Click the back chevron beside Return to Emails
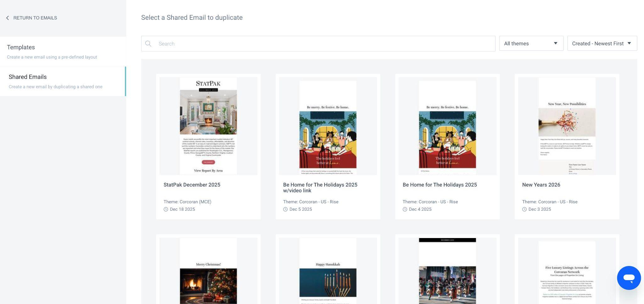This screenshot has width=644, height=304. click(x=8, y=18)
